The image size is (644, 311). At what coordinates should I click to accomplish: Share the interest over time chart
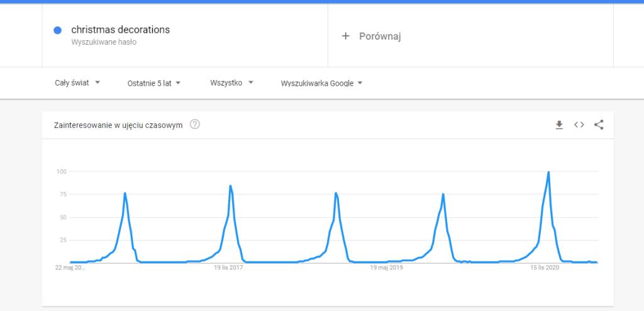[599, 125]
